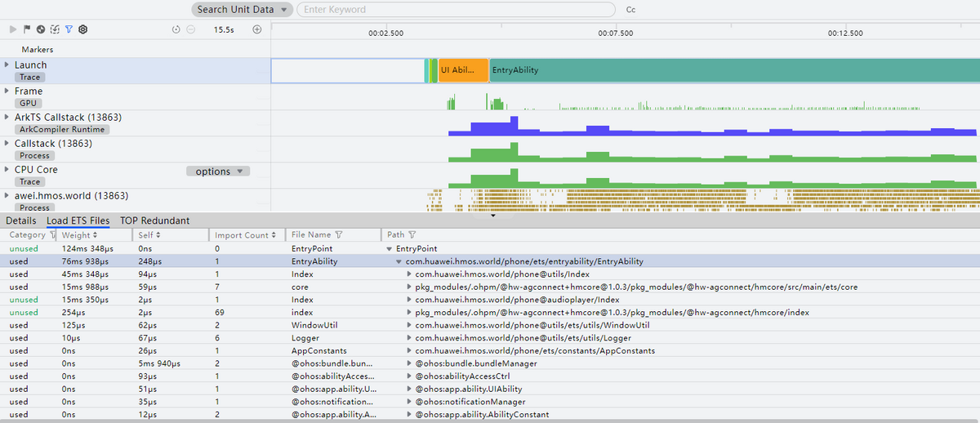Zoom in timeline with plus icon
This screenshot has height=423, width=980.
[257, 29]
